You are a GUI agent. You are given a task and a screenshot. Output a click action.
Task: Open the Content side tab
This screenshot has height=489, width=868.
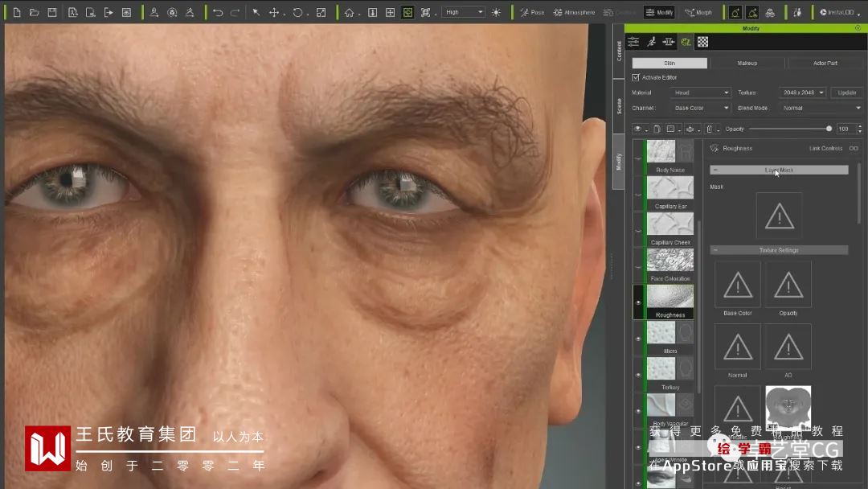tap(619, 51)
